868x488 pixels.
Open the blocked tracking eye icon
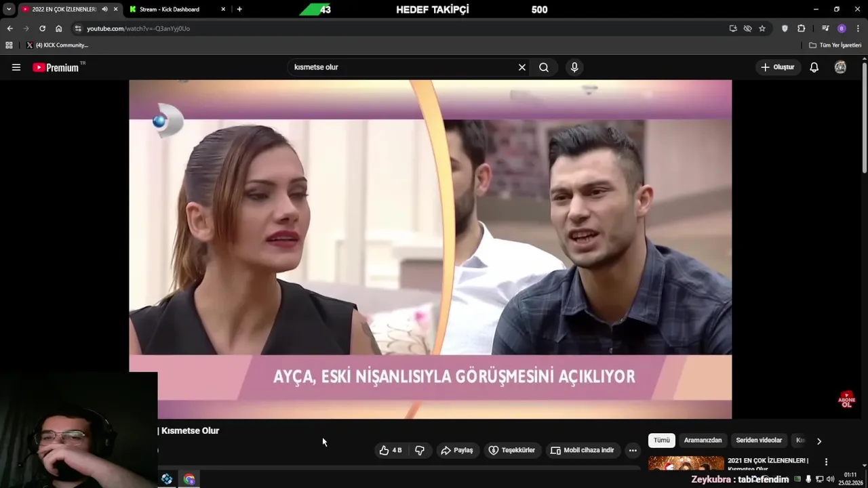(x=747, y=28)
